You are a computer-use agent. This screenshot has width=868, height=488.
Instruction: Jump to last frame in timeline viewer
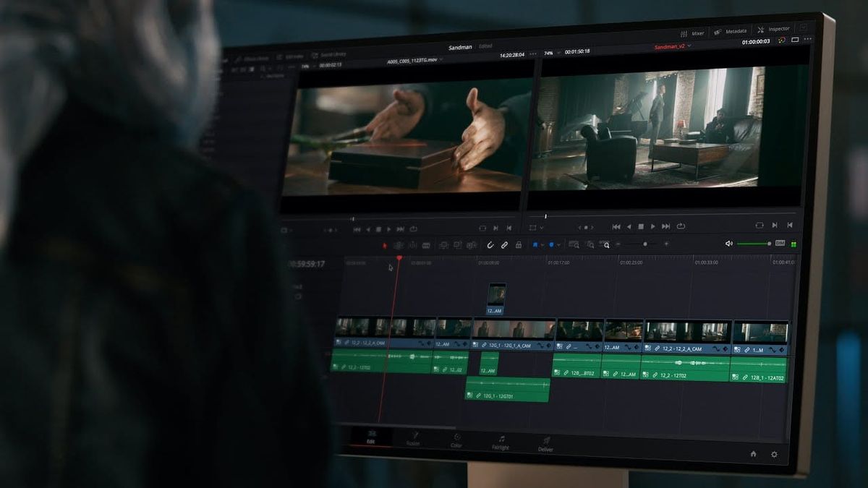(x=666, y=226)
